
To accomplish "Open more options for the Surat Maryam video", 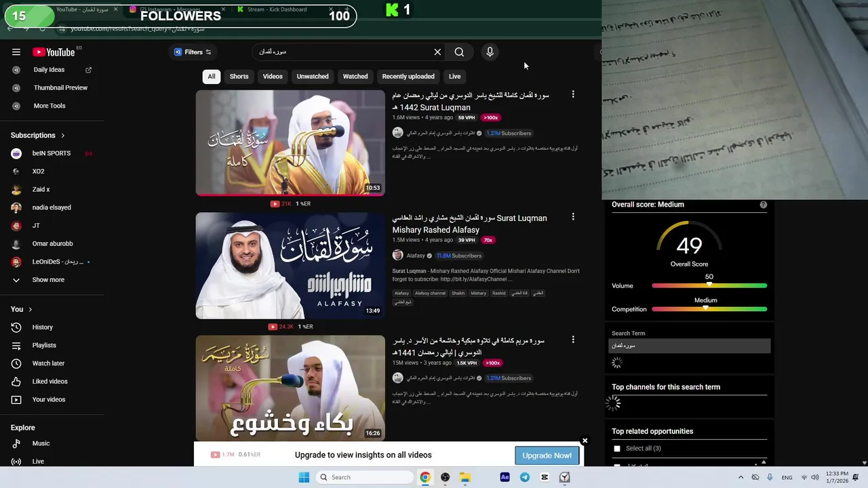I will pyautogui.click(x=573, y=340).
